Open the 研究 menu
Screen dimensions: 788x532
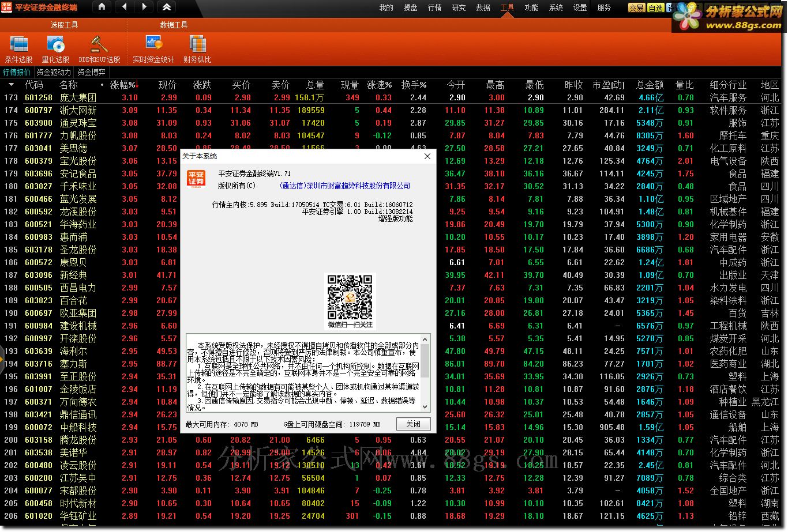[x=459, y=7]
